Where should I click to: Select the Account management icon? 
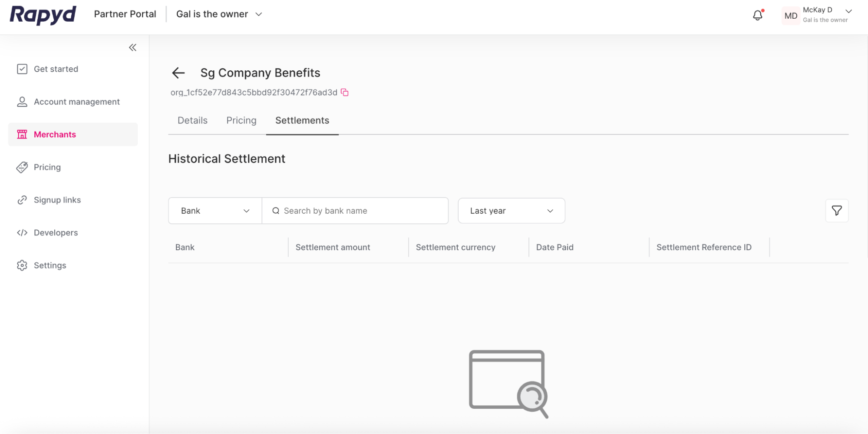[x=22, y=101]
